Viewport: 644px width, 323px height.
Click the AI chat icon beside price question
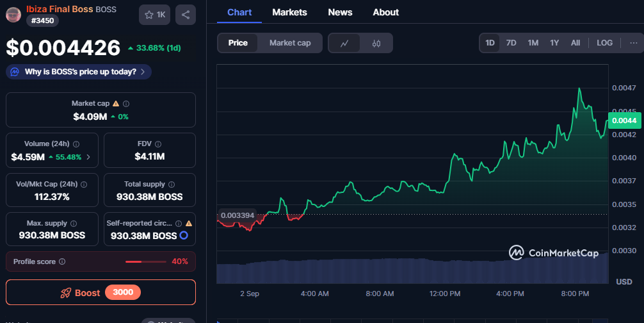click(15, 72)
